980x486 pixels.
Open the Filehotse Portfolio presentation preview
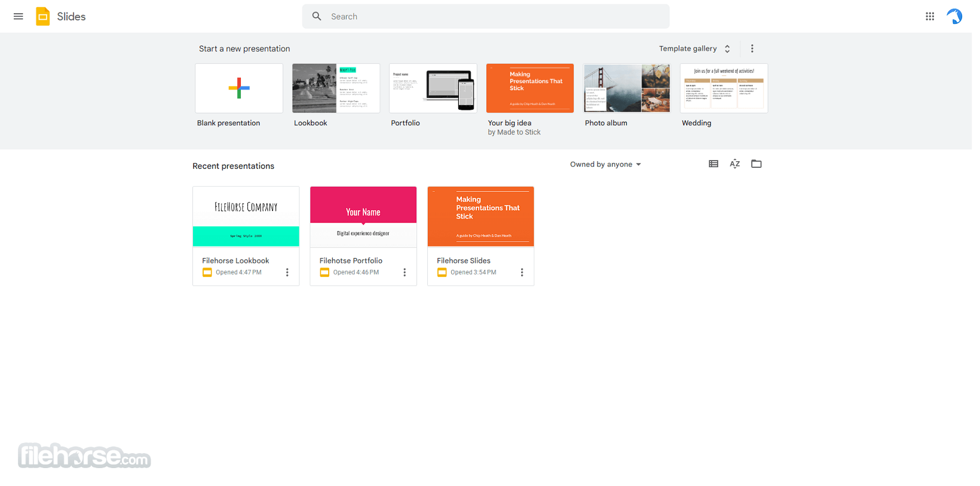[363, 217]
